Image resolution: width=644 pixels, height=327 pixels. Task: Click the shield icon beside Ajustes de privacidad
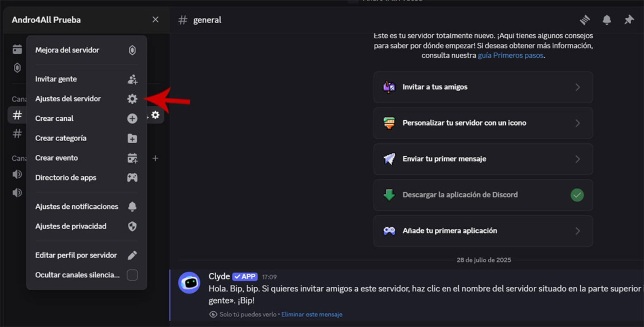132,226
